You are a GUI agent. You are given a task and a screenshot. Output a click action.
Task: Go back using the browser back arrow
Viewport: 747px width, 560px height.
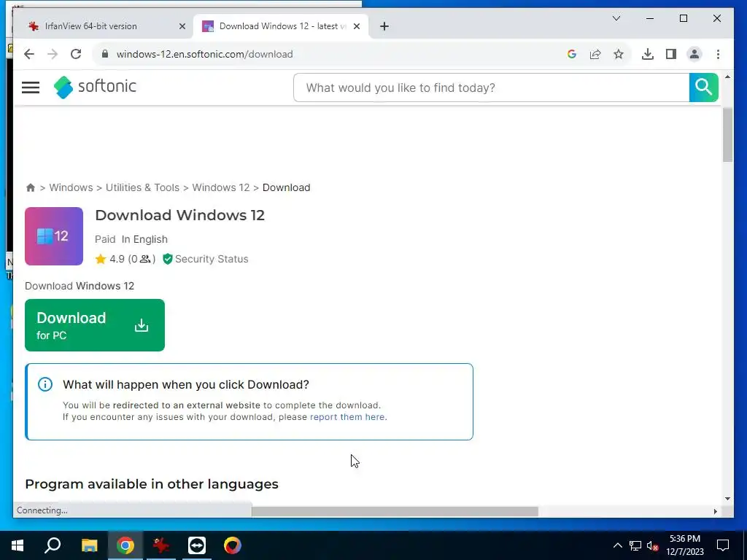(x=29, y=54)
